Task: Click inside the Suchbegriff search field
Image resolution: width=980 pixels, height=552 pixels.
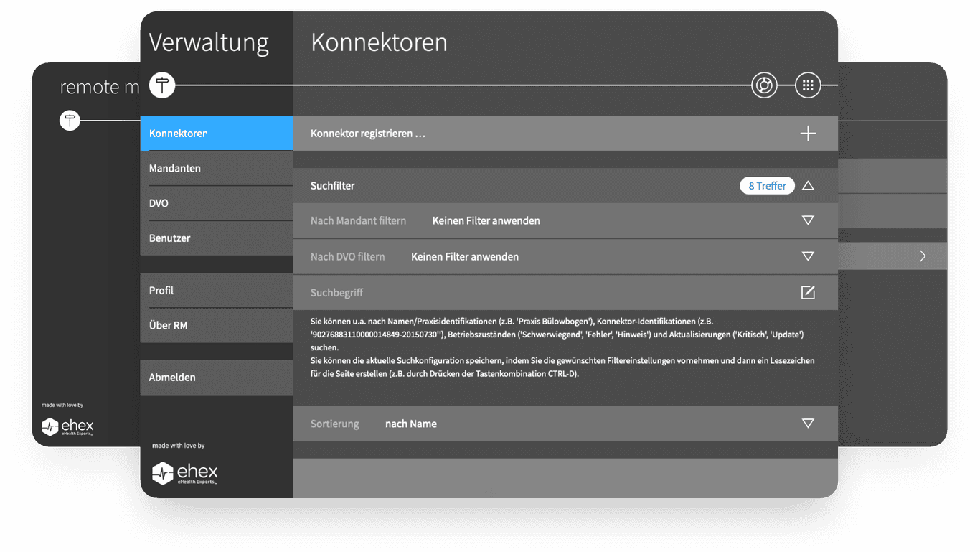Action: click(502, 292)
